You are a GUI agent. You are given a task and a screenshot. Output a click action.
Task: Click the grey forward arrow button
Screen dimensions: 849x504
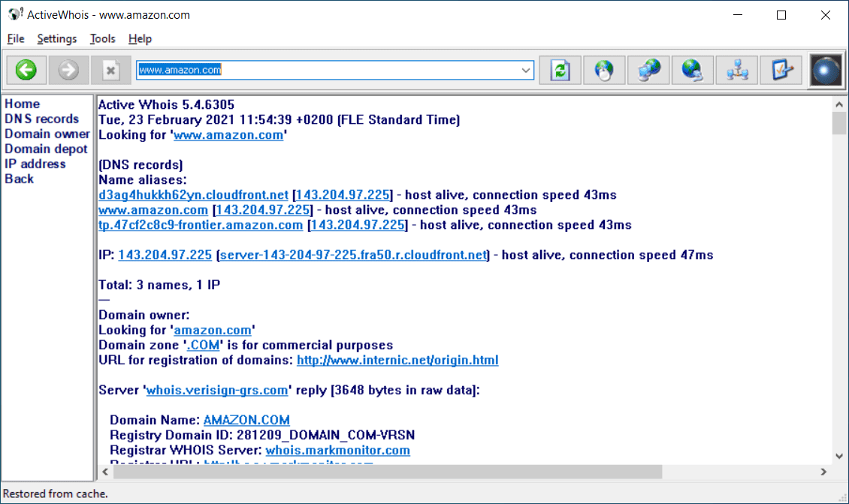point(68,70)
